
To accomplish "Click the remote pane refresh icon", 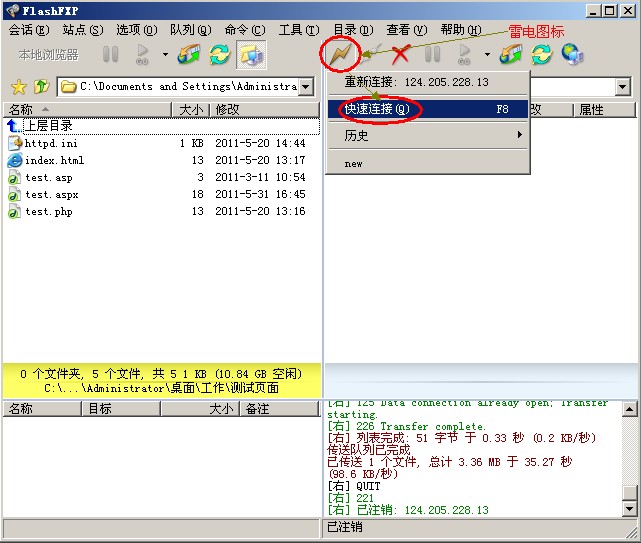I will pyautogui.click(x=542, y=54).
